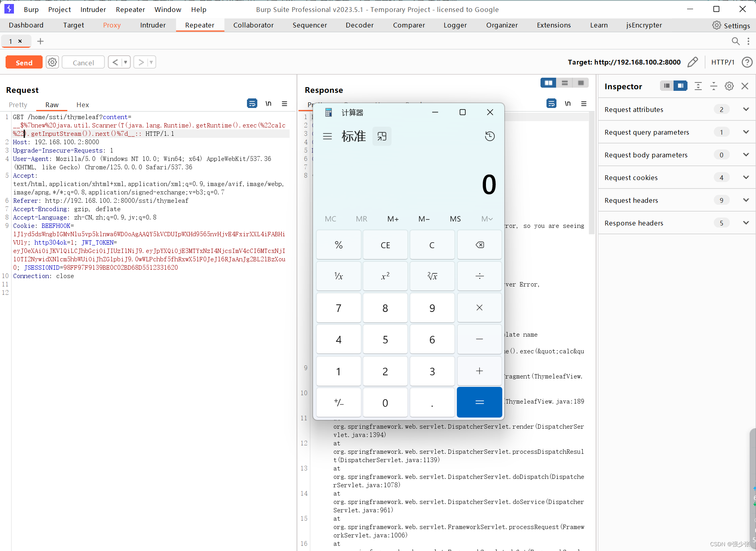Viewport: 756px width, 551px height.
Task: Click calculator keep-on-top icon
Action: pyautogui.click(x=382, y=136)
